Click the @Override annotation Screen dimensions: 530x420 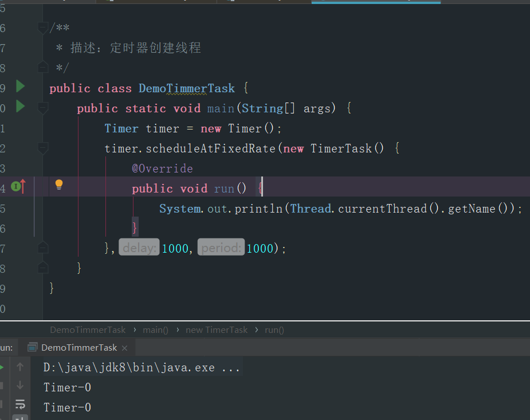(162, 168)
